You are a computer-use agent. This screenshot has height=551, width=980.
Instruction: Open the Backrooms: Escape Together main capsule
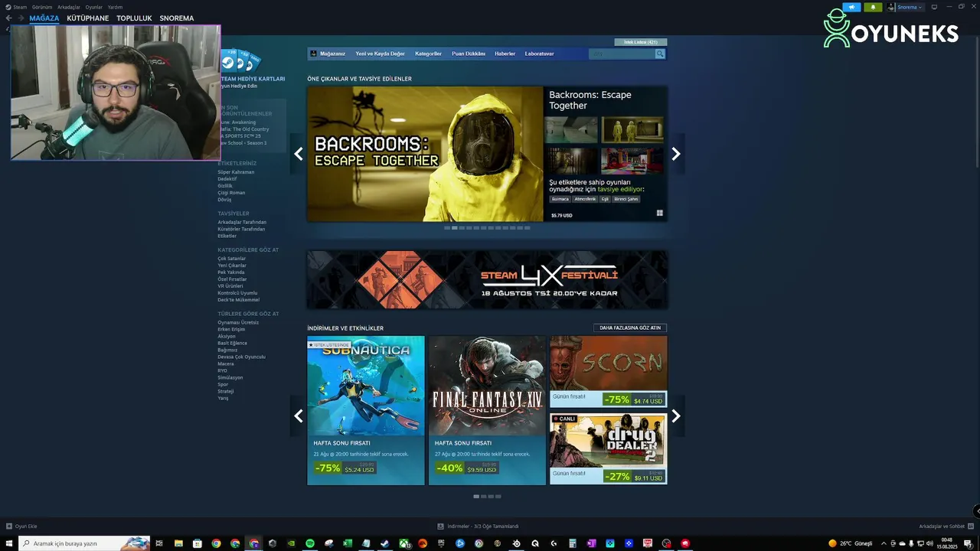(425, 154)
